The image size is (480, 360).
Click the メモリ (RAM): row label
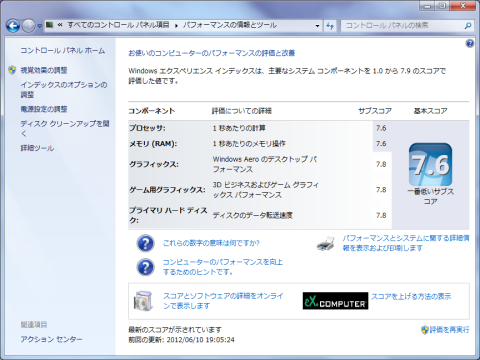pos(153,144)
